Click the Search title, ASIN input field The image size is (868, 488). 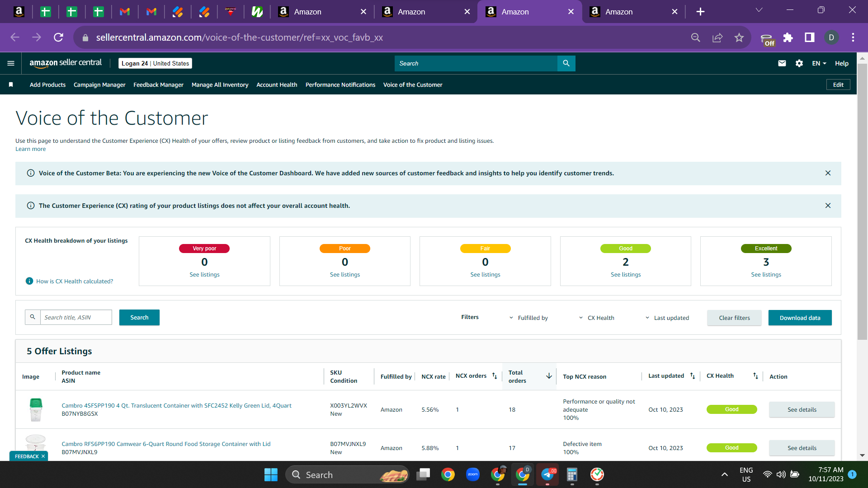pyautogui.click(x=76, y=317)
